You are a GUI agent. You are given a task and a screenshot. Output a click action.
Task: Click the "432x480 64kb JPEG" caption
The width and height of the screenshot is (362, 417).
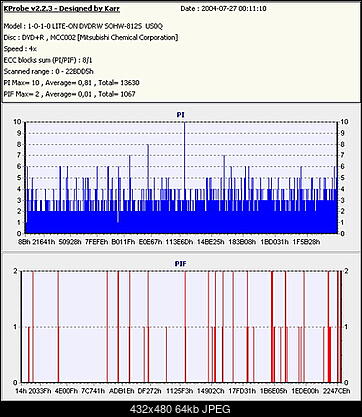[x=180, y=409]
